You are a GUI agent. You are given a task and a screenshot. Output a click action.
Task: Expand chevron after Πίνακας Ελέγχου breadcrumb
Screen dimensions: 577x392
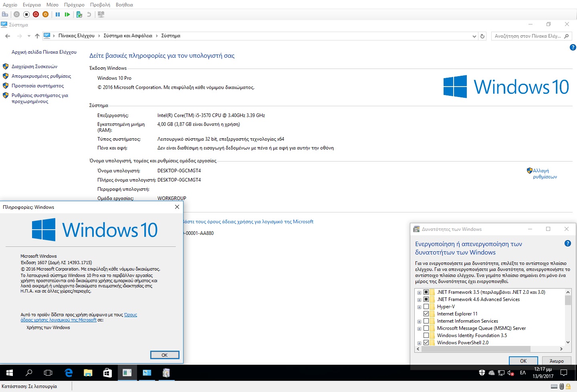(x=99, y=36)
